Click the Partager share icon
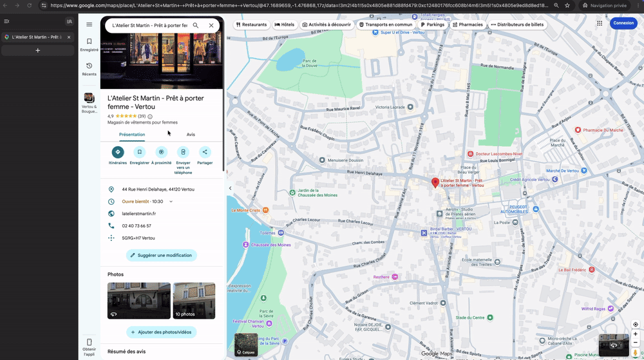 pyautogui.click(x=205, y=152)
